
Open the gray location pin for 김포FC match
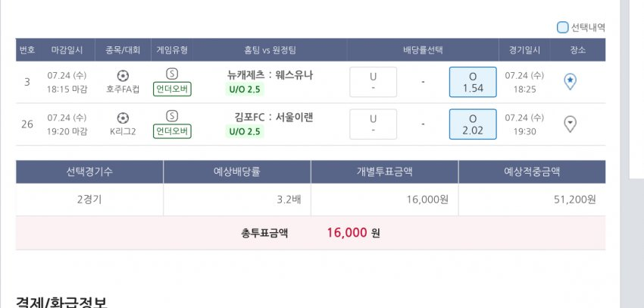click(x=571, y=124)
